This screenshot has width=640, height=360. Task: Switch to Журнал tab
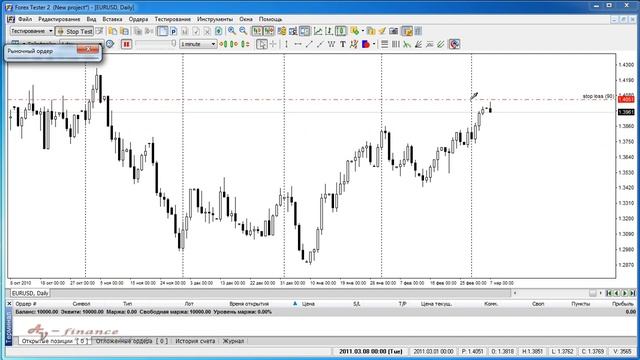(233, 341)
